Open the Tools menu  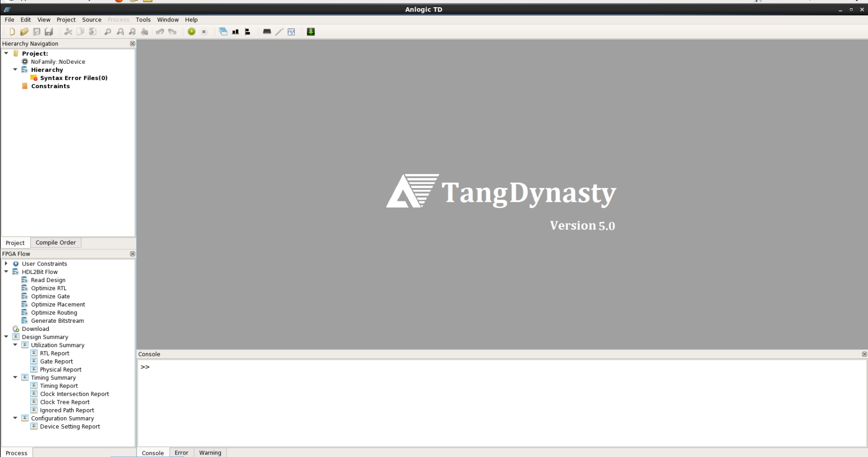143,20
